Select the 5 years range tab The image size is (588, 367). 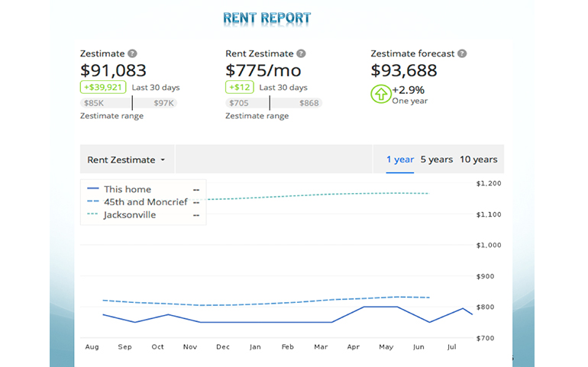pos(436,159)
